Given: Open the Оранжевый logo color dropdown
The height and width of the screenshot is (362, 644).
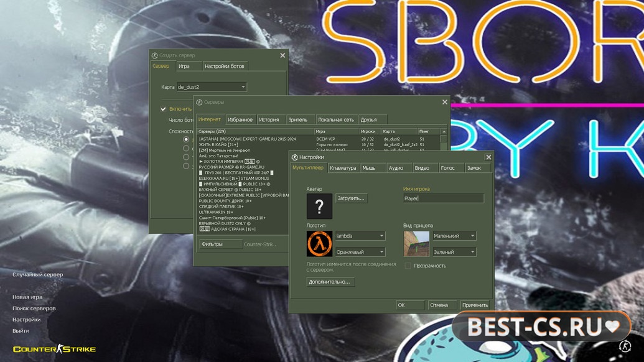Looking at the screenshot, I should point(360,251).
